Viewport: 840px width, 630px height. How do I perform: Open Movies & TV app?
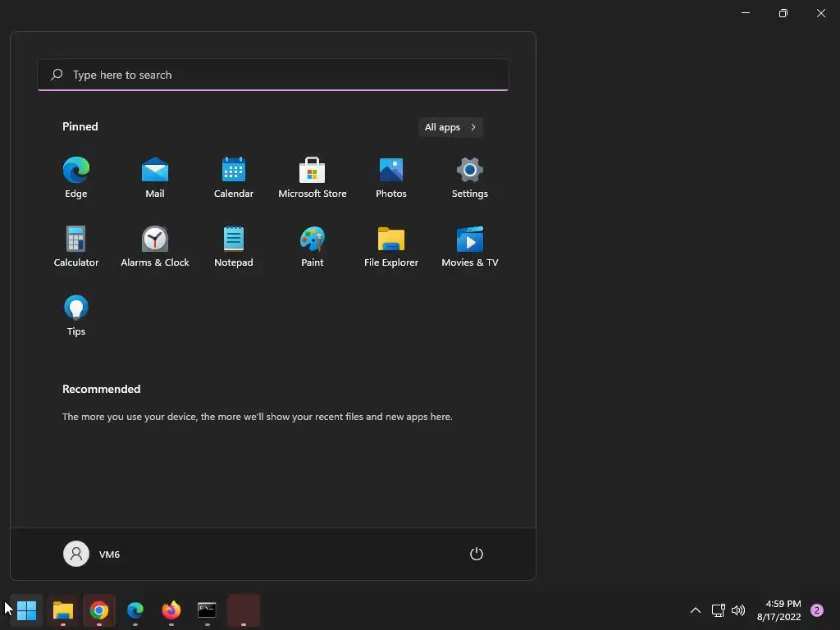[470, 246]
